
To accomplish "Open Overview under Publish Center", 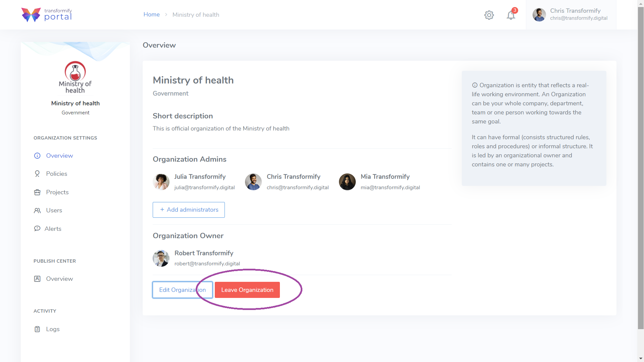I will pos(59,279).
